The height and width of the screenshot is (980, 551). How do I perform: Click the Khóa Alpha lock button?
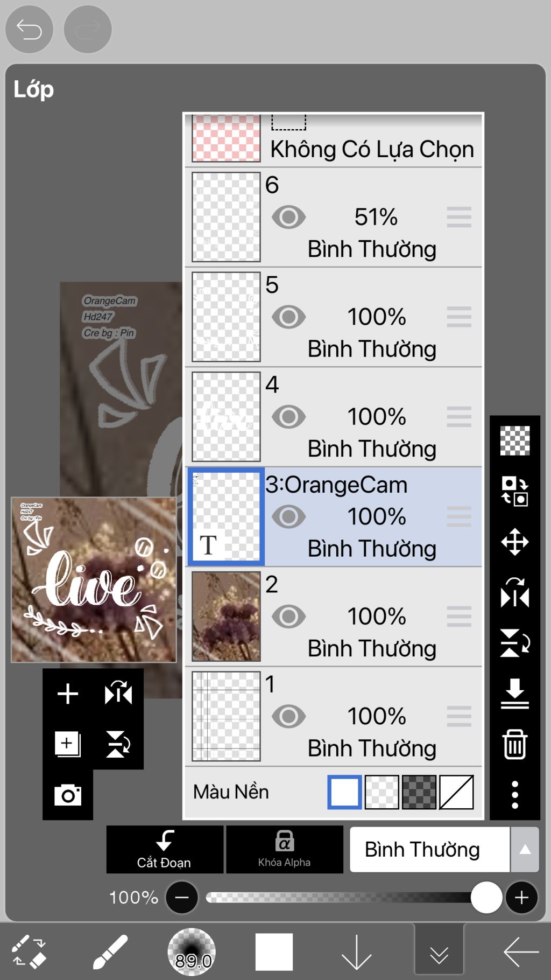(285, 850)
